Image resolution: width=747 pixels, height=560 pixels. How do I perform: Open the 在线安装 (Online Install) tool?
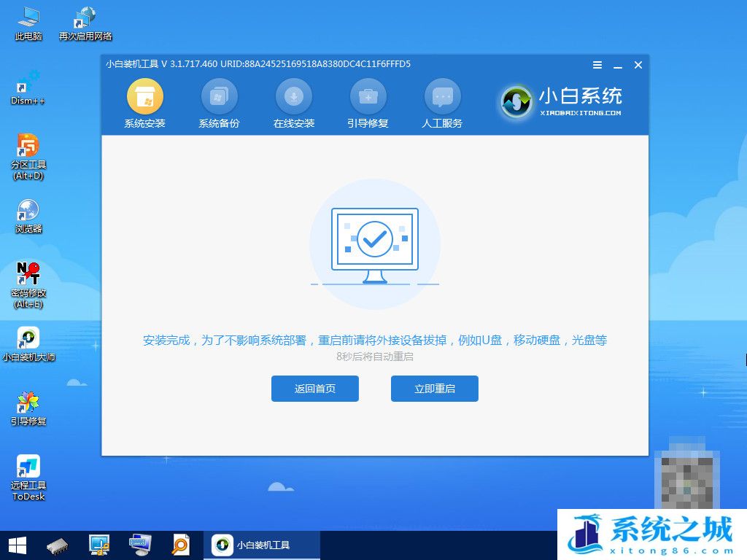click(293, 102)
